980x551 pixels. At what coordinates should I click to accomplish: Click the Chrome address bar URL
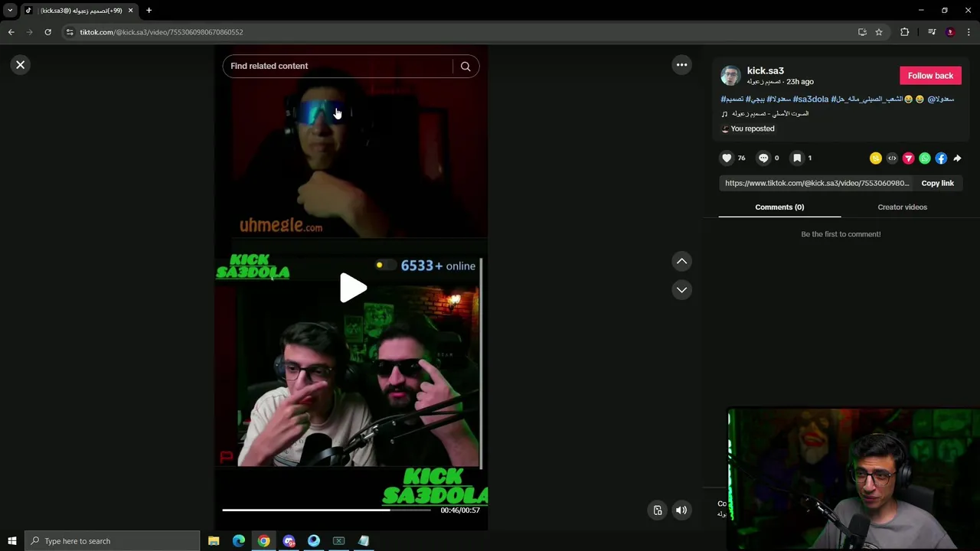point(162,32)
